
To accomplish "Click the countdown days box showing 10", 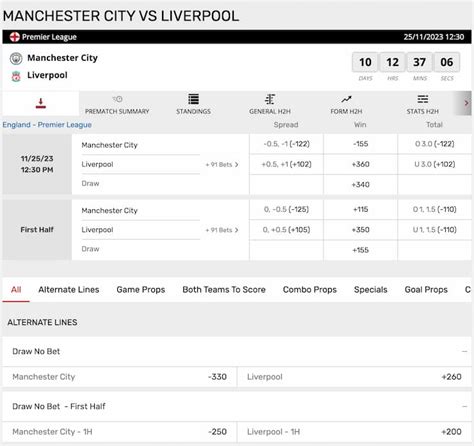I will click(x=365, y=62).
